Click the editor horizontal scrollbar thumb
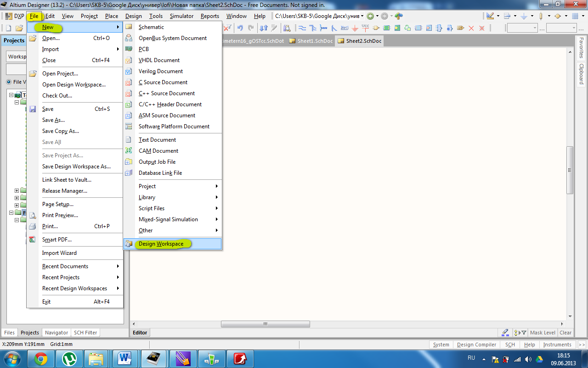The width and height of the screenshot is (588, 368). coord(266,324)
